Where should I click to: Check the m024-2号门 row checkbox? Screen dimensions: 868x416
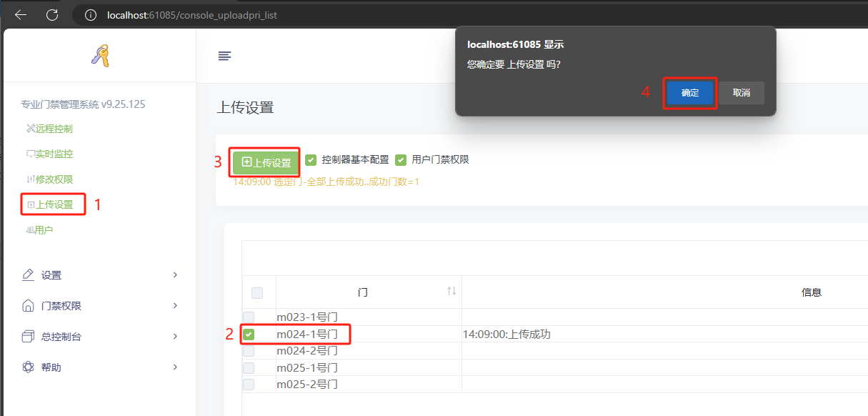pyautogui.click(x=249, y=351)
